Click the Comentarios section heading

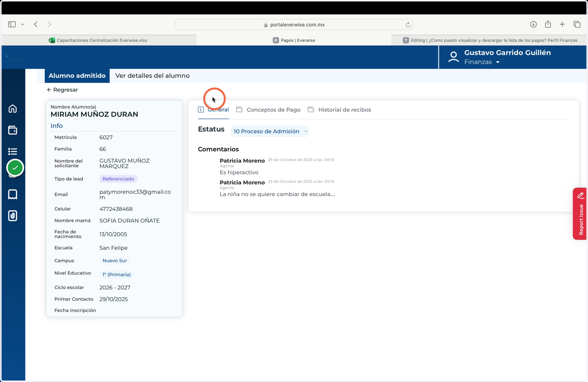tap(218, 149)
